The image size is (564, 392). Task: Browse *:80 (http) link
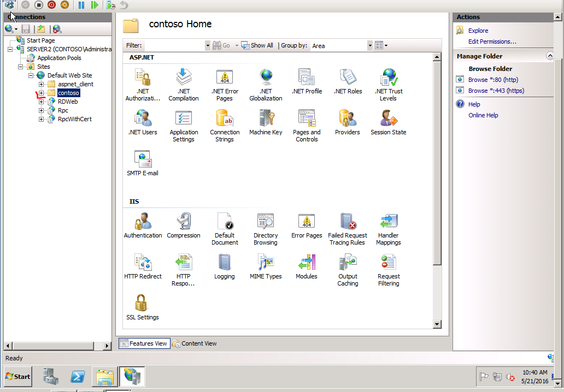click(x=493, y=80)
